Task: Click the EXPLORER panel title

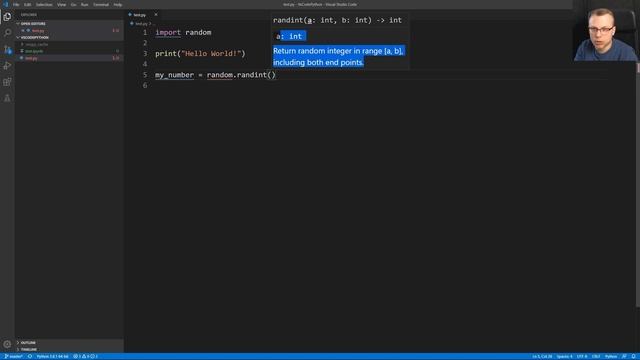Action: [29, 15]
